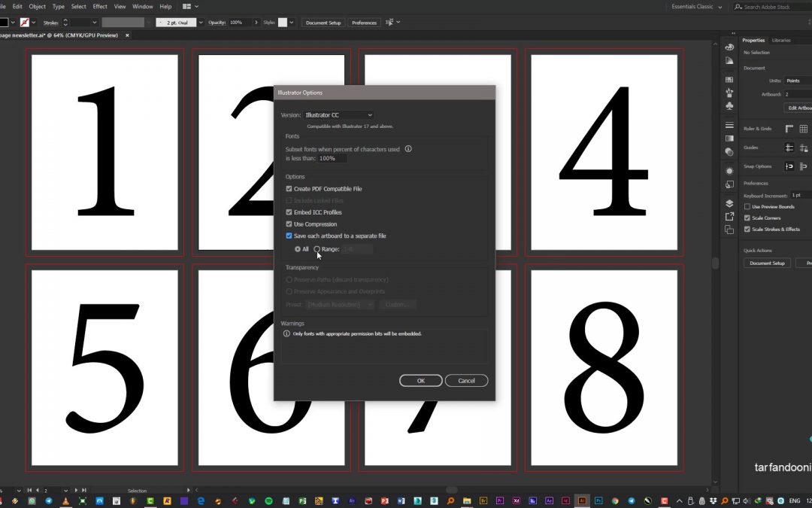Launch Photoshop from the taskbar
The image size is (812, 508).
click(598, 500)
